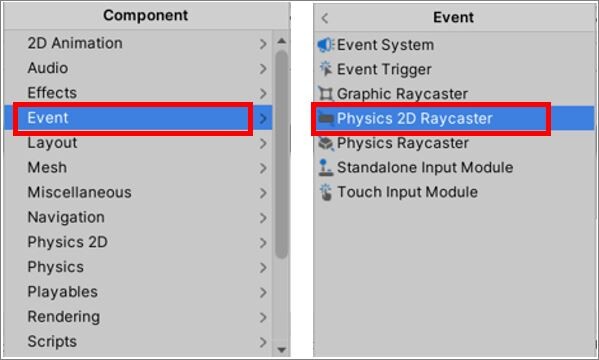Click the Event System megaphone icon

coord(326,45)
